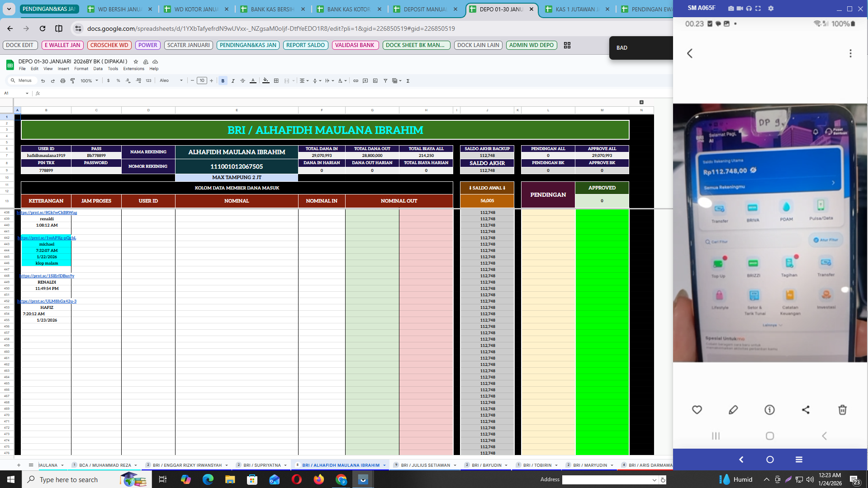Open the Data menu
The height and width of the screenshot is (488, 868).
coord(98,69)
